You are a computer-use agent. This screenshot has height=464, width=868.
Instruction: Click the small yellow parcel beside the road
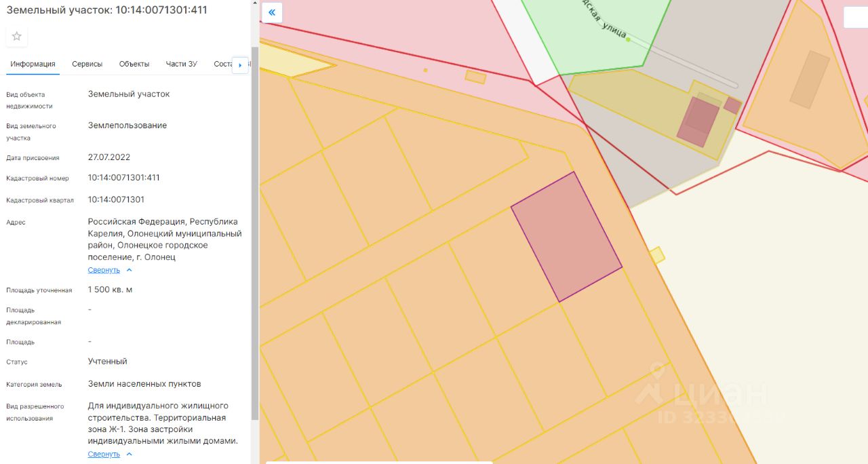click(657, 256)
